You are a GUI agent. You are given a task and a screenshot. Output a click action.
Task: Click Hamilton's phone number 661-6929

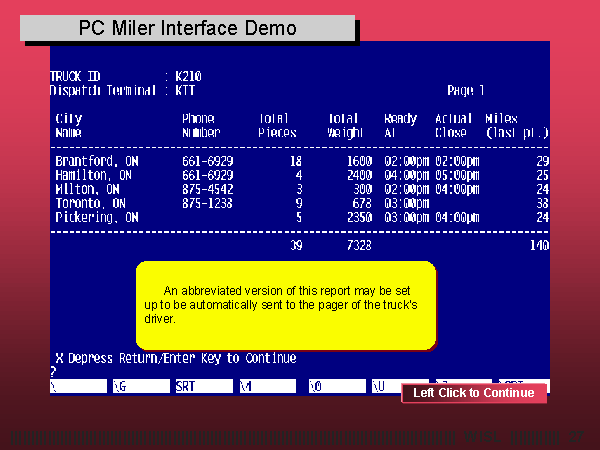207,175
